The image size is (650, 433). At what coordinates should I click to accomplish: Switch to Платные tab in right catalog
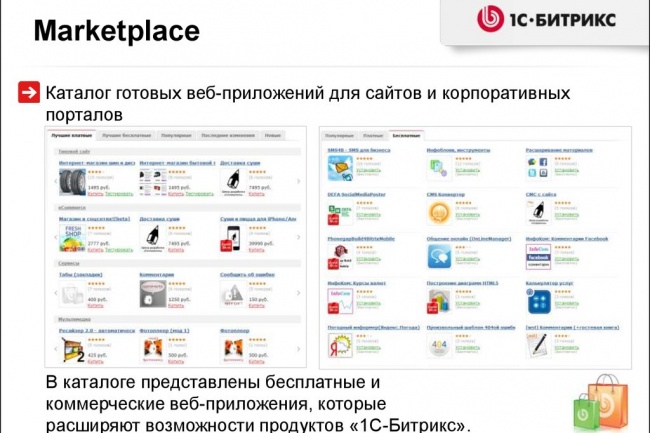373,135
